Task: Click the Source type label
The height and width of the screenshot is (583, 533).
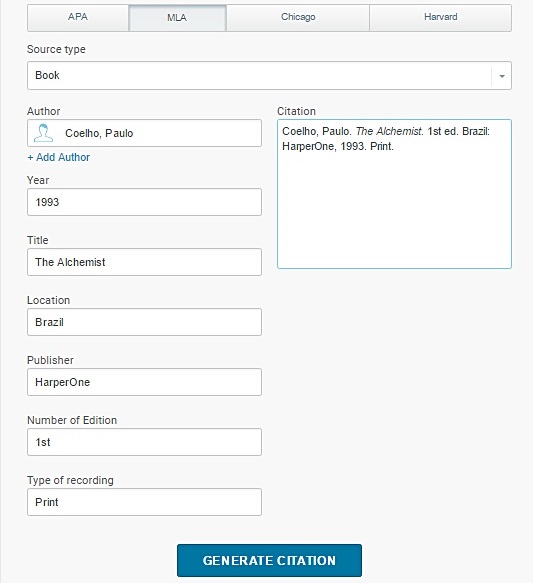Action: (56, 49)
